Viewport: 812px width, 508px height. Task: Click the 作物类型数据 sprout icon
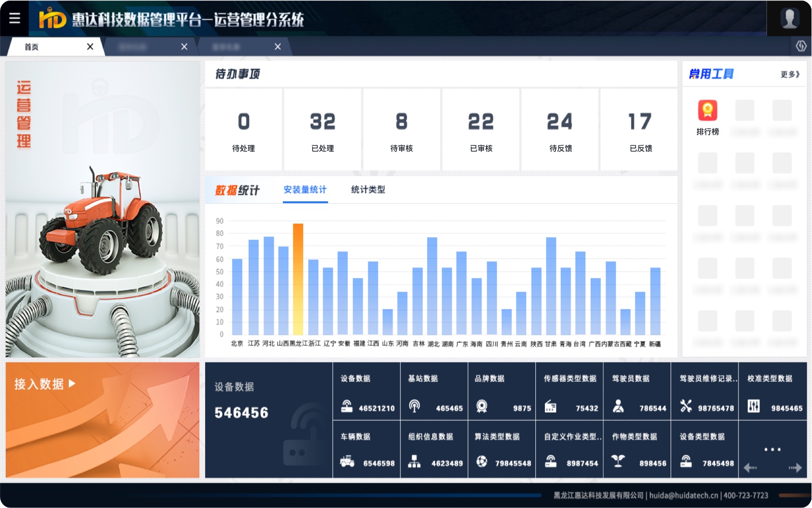618,461
